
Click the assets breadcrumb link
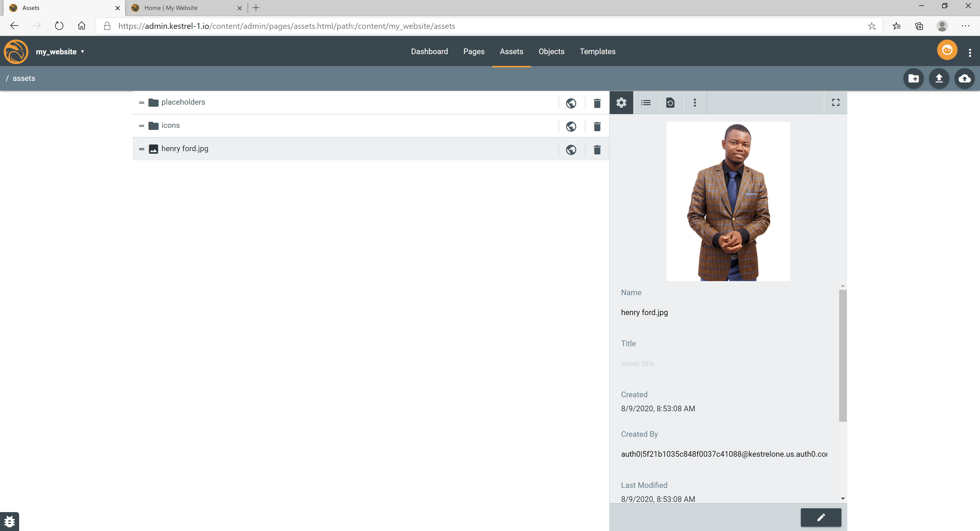23,78
